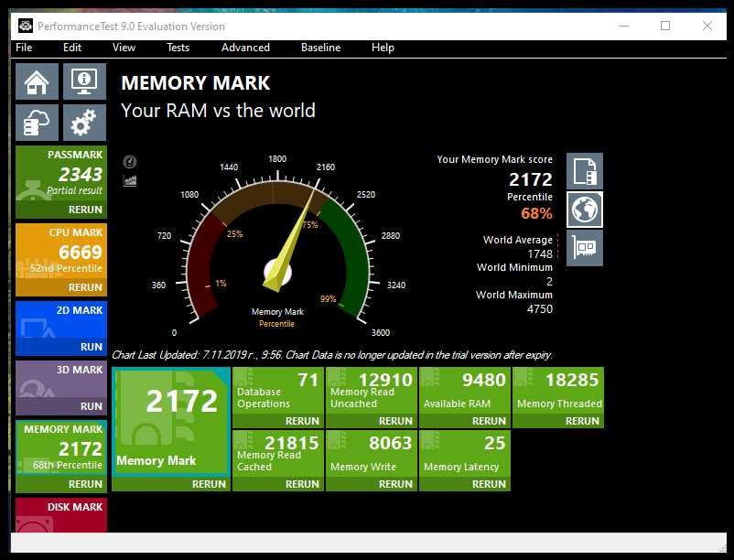Click the orange 68% percentile value

536,213
